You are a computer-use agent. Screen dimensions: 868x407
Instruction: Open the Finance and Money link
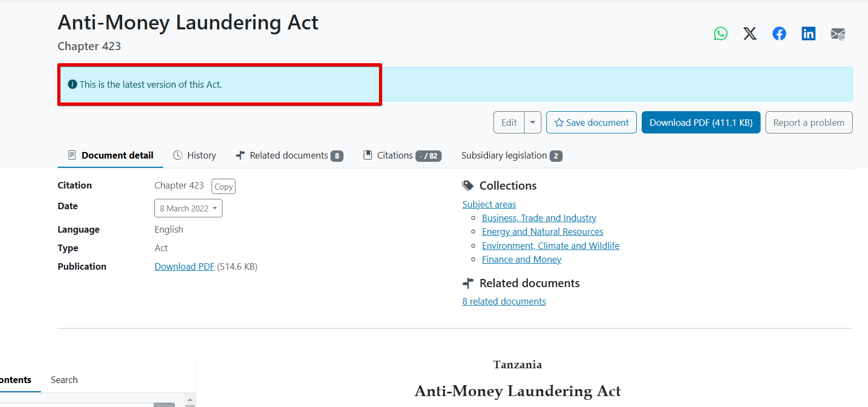[x=521, y=259]
